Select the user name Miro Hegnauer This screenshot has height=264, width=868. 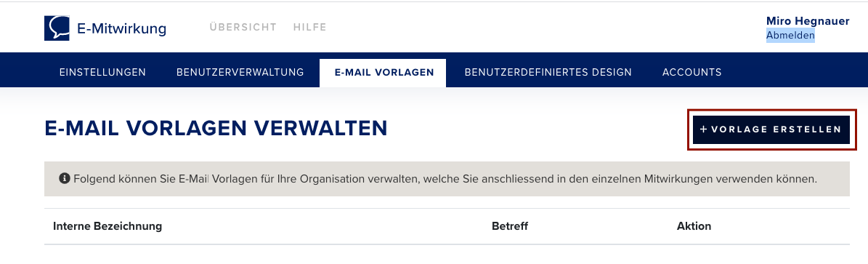point(808,21)
